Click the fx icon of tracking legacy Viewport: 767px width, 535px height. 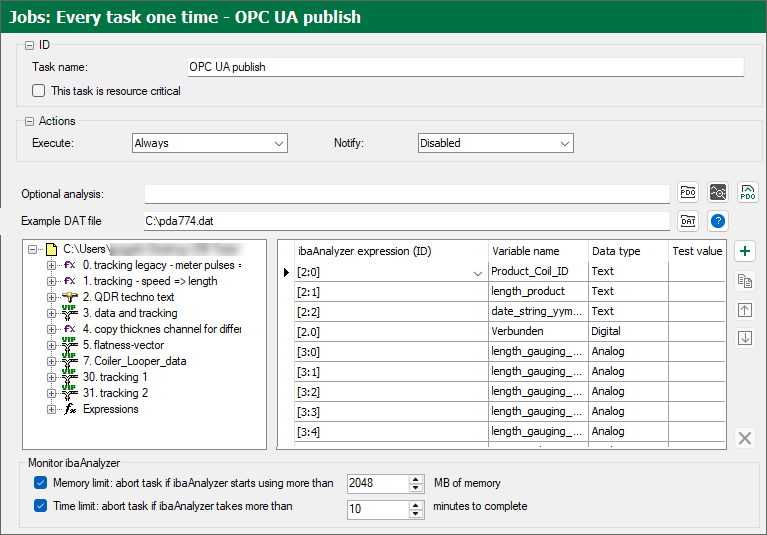(x=69, y=265)
